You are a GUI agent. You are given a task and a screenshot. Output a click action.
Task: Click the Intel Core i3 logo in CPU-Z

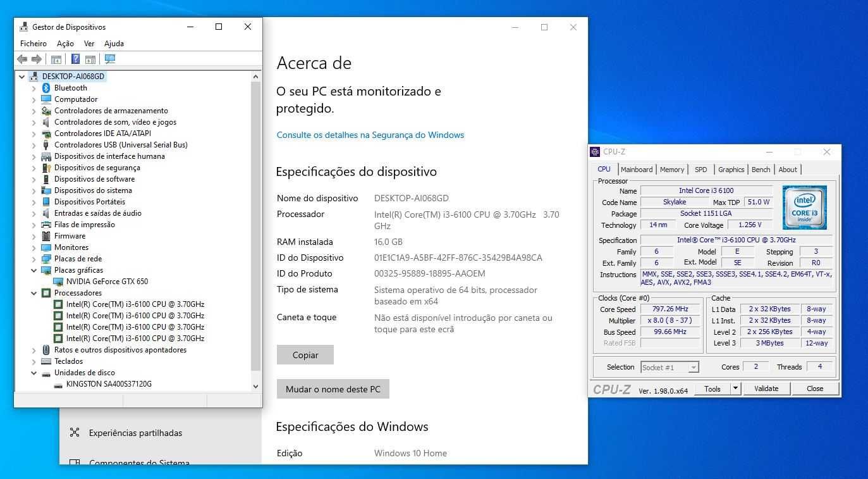pyautogui.click(x=804, y=208)
